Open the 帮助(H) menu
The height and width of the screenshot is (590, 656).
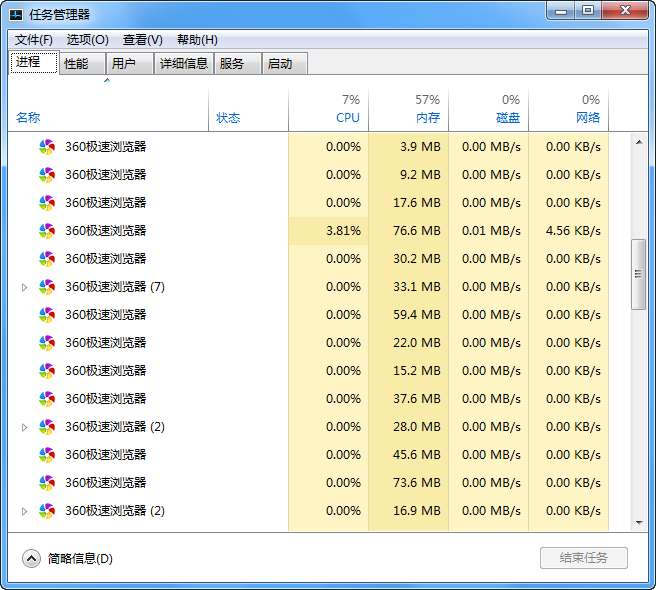pyautogui.click(x=197, y=40)
